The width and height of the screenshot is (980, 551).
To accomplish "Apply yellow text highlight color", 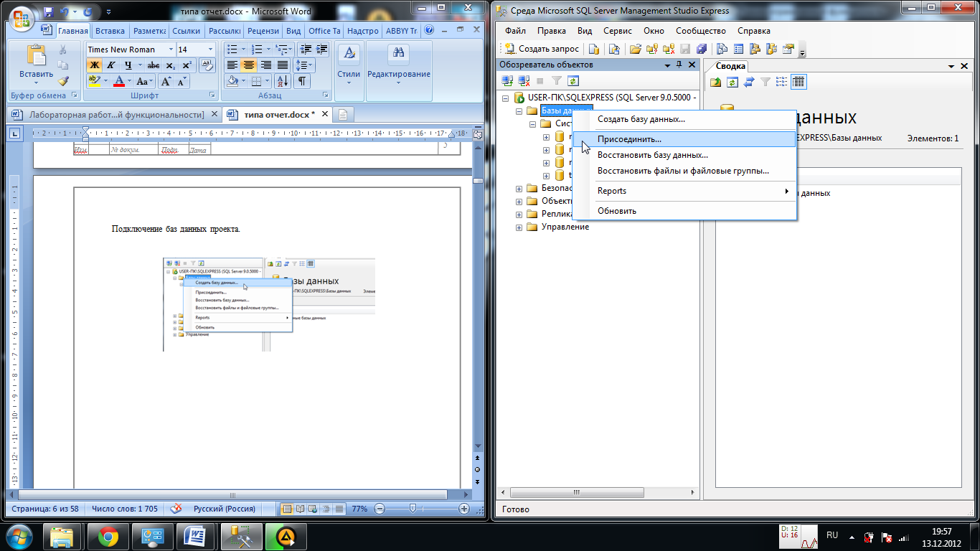I will (94, 81).
